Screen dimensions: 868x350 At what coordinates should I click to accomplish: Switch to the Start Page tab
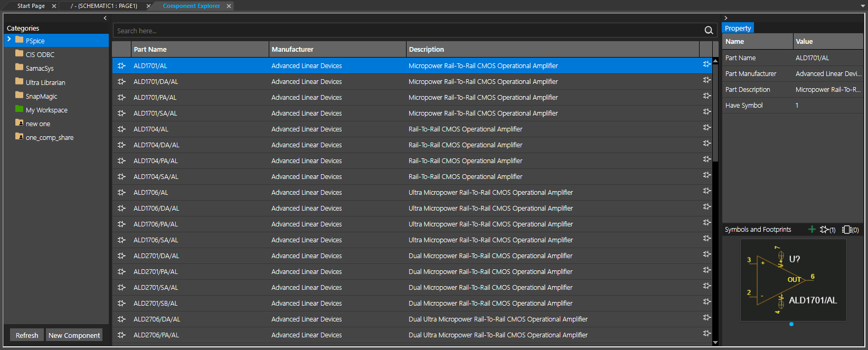(x=31, y=6)
